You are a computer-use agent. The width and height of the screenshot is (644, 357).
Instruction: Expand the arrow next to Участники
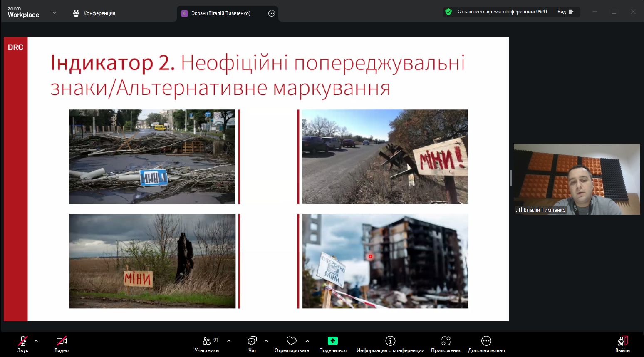[x=229, y=341]
